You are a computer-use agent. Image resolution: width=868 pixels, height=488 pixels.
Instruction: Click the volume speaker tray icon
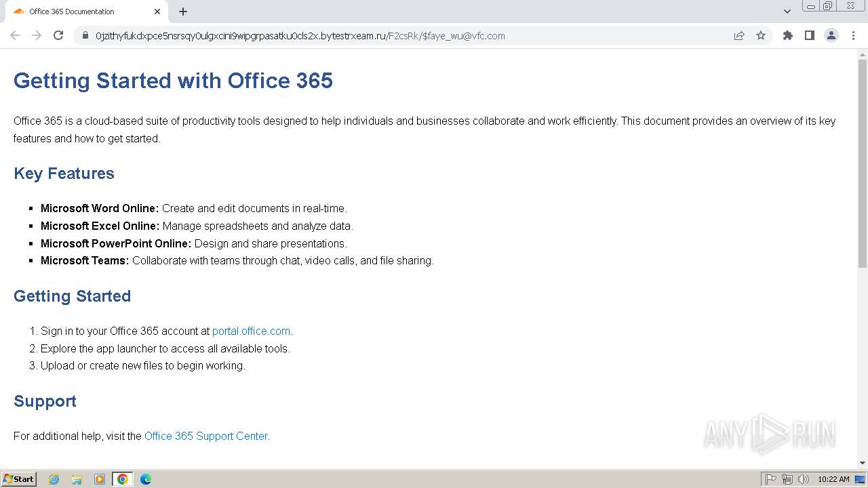804,479
